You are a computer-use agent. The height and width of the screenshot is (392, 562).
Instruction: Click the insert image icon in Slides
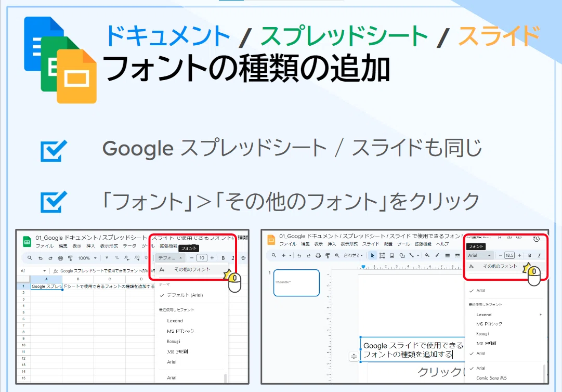392,255
